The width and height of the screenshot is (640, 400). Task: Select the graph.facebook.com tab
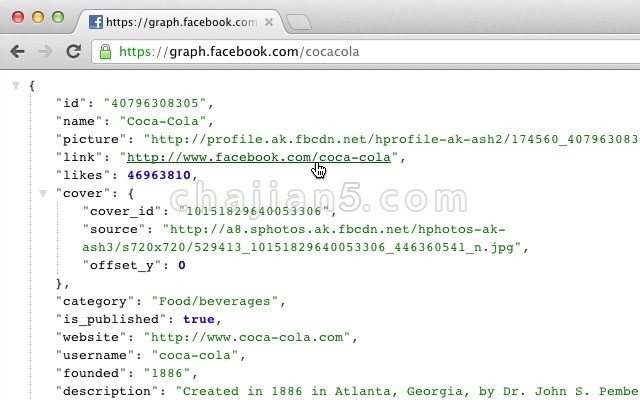click(181, 22)
